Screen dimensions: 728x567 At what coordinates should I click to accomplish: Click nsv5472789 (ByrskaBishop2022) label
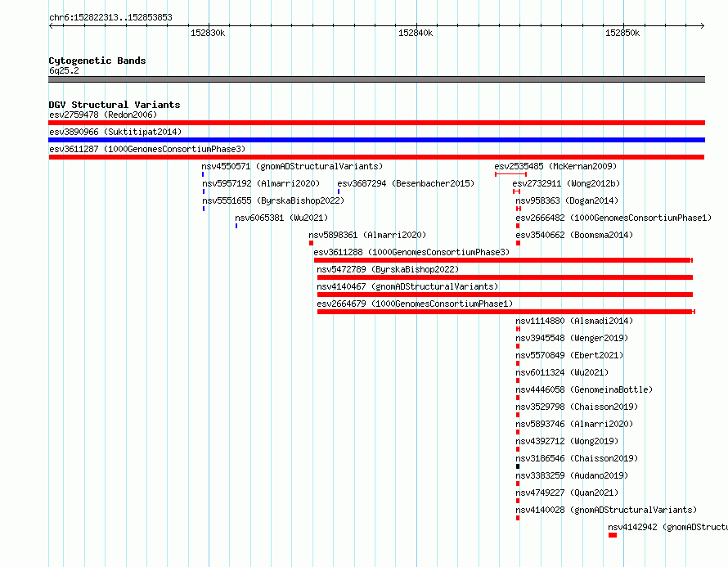[388, 269]
